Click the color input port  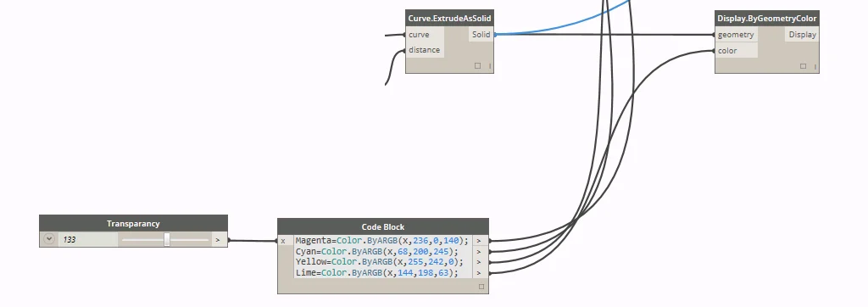[x=737, y=50]
